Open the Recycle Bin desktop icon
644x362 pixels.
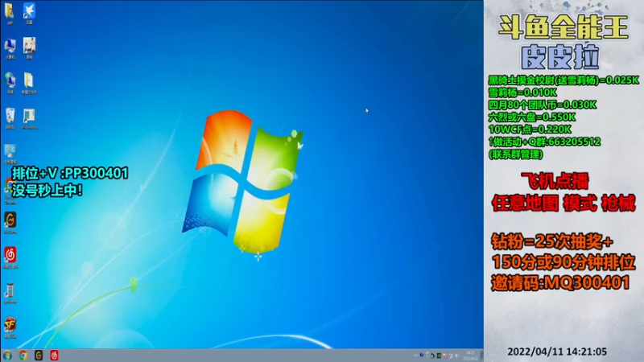coord(10,118)
